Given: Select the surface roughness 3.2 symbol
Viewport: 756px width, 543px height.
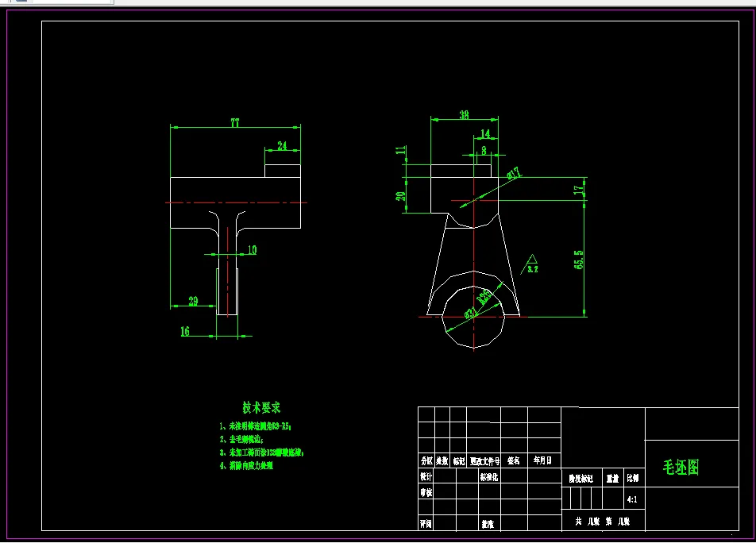Looking at the screenshot, I should [531, 264].
